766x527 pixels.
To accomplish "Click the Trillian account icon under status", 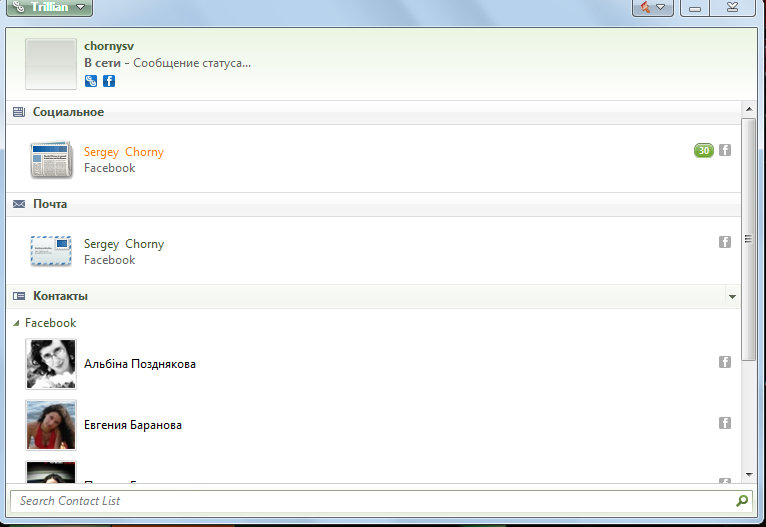I will pyautogui.click(x=91, y=81).
